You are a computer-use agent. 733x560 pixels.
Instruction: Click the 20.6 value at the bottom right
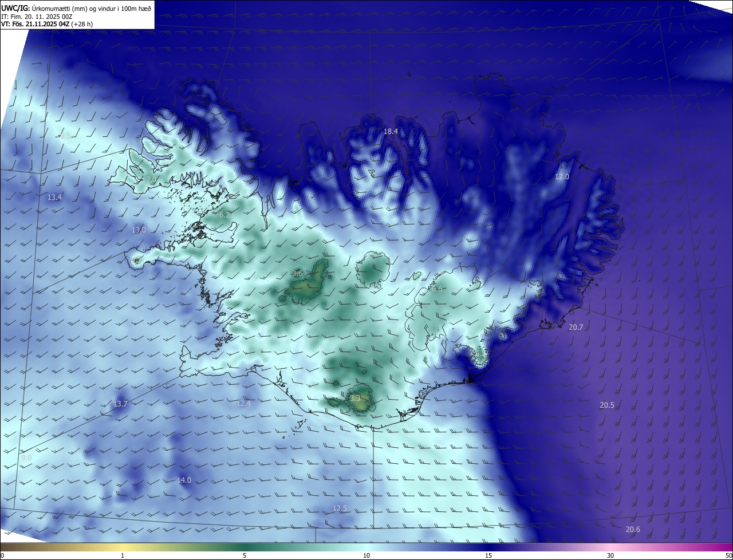633,530
